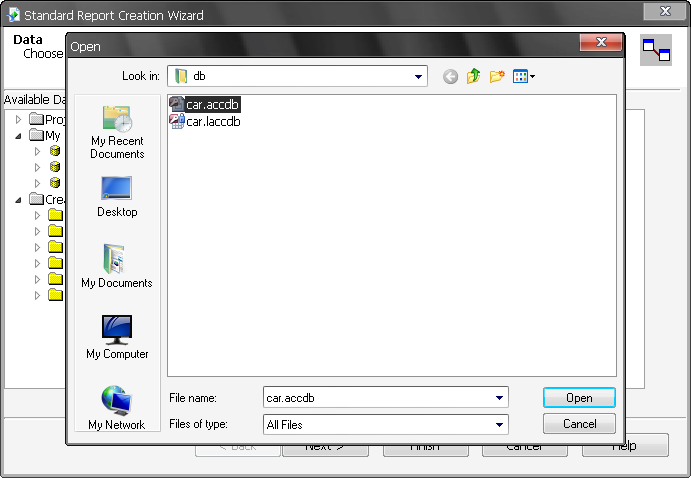Close the Standard Report Creation Wizard
The height and width of the screenshot is (478, 691).
coord(665,11)
